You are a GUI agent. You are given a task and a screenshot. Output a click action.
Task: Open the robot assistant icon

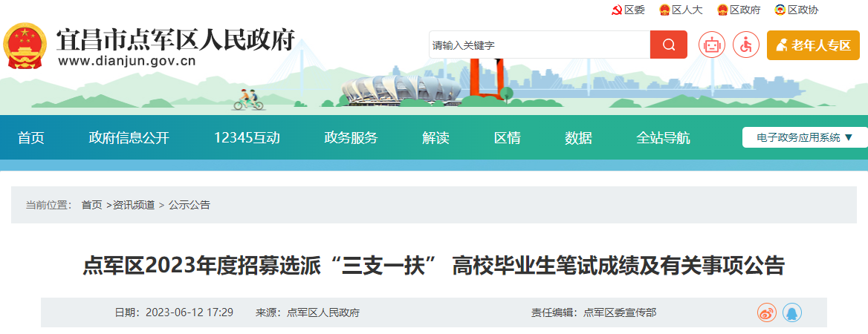coord(711,45)
